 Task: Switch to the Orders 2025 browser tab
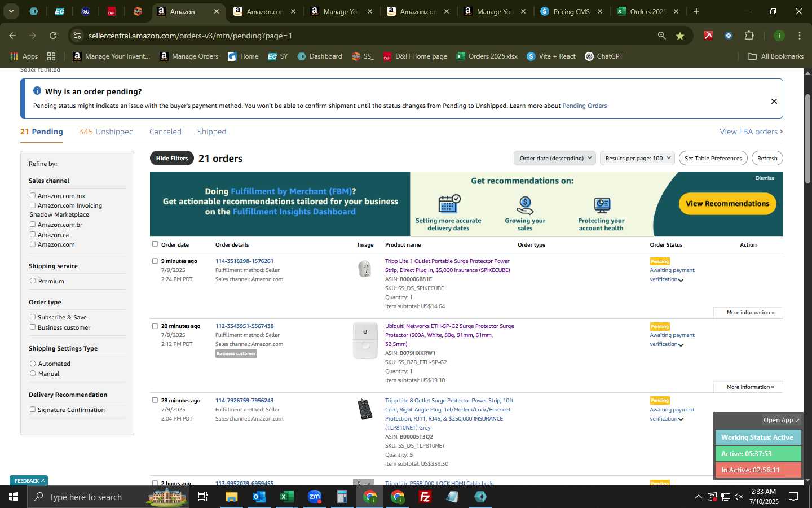647,11
